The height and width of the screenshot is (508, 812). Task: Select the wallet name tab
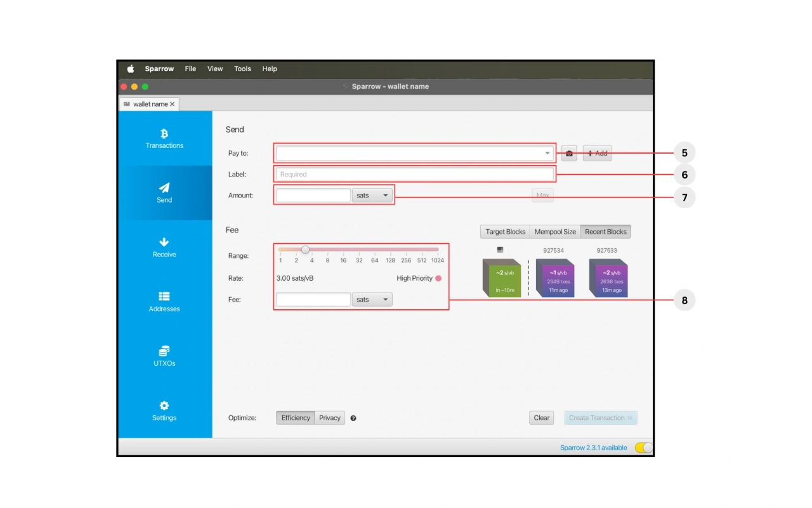[149, 104]
